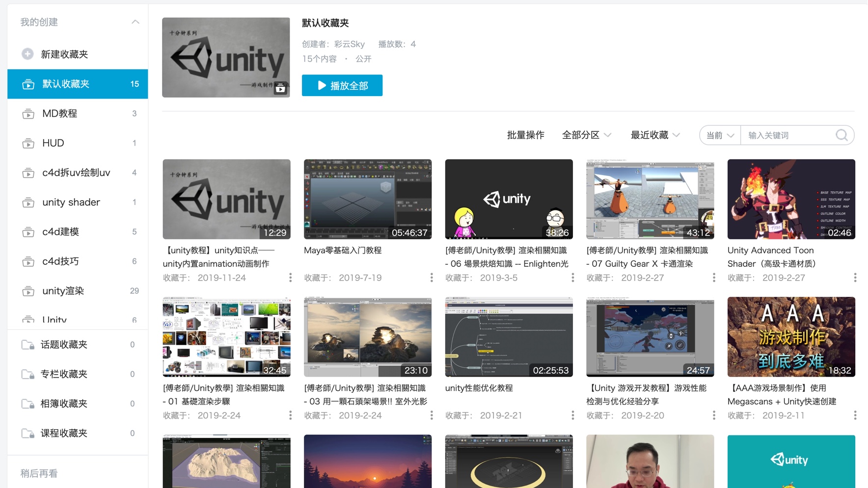Open more options for 06 場景烘焙知識 video

point(573,278)
